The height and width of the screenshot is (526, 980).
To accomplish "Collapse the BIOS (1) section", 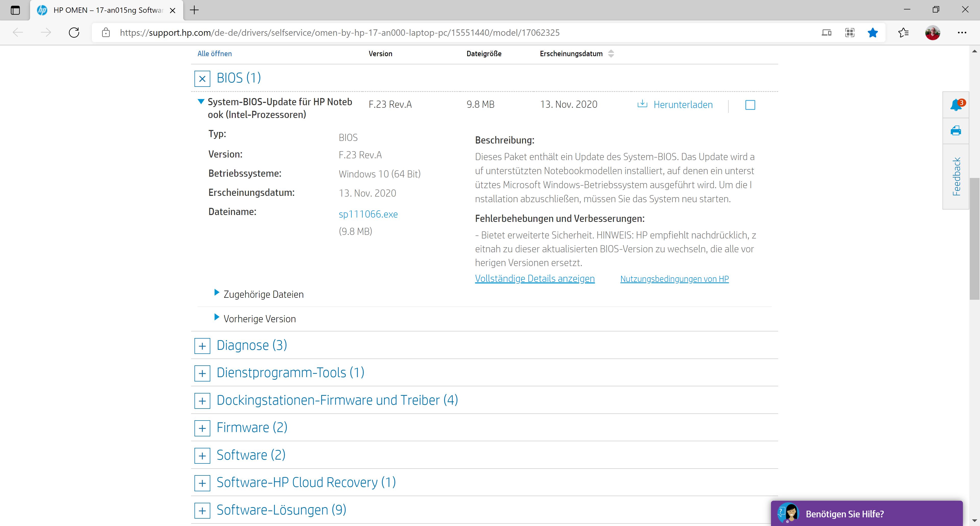I will (x=202, y=78).
